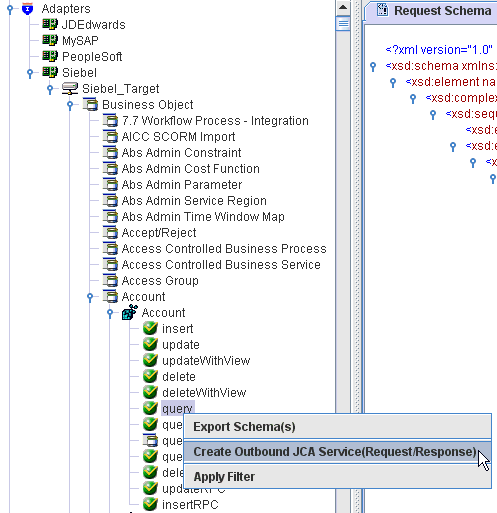Click the green check beside deleteWithView
This screenshot has width=497, height=513.
pyautogui.click(x=150, y=392)
